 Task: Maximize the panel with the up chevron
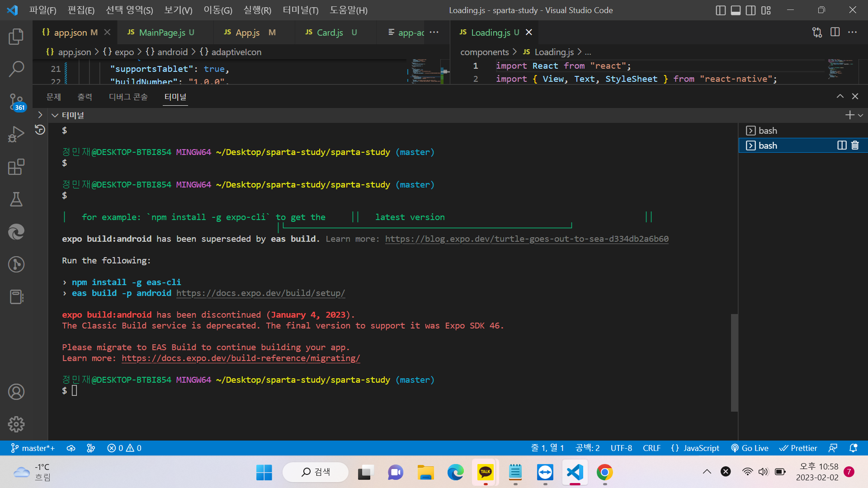point(840,96)
